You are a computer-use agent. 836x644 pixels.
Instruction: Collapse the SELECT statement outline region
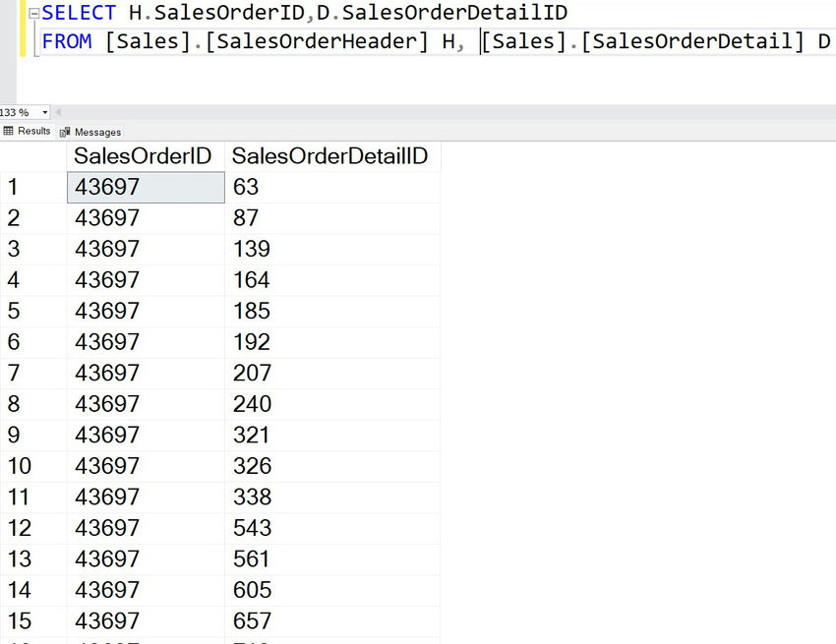pyautogui.click(x=32, y=13)
